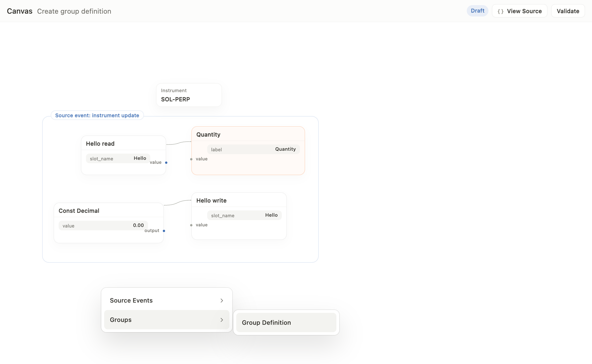Click the curly braces View Source icon
This screenshot has height=364, width=592.
(x=501, y=11)
